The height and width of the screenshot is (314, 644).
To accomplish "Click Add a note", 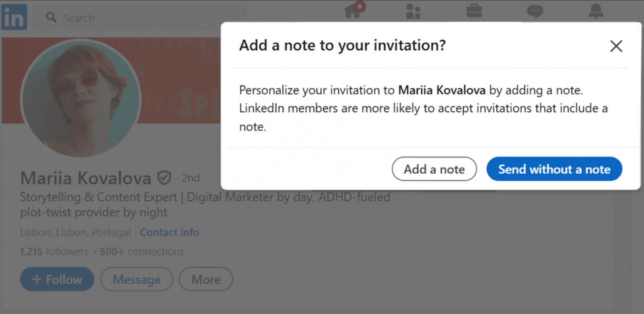I will (x=434, y=169).
